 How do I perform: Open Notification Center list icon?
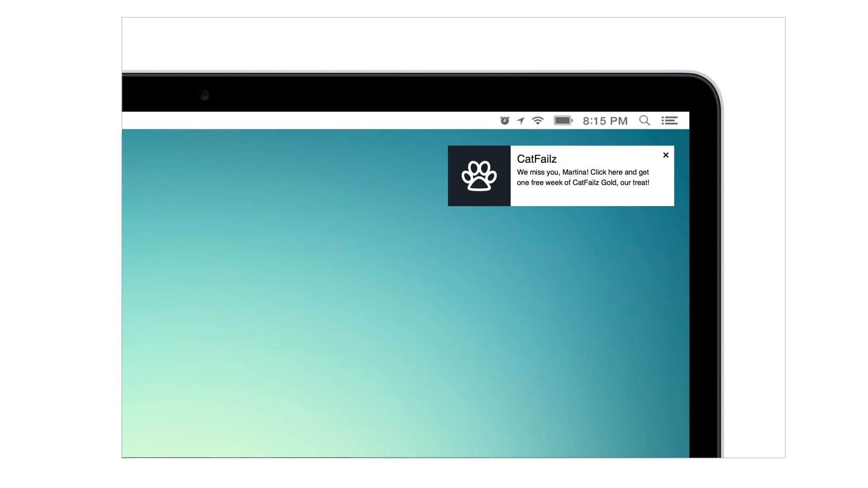coord(670,121)
